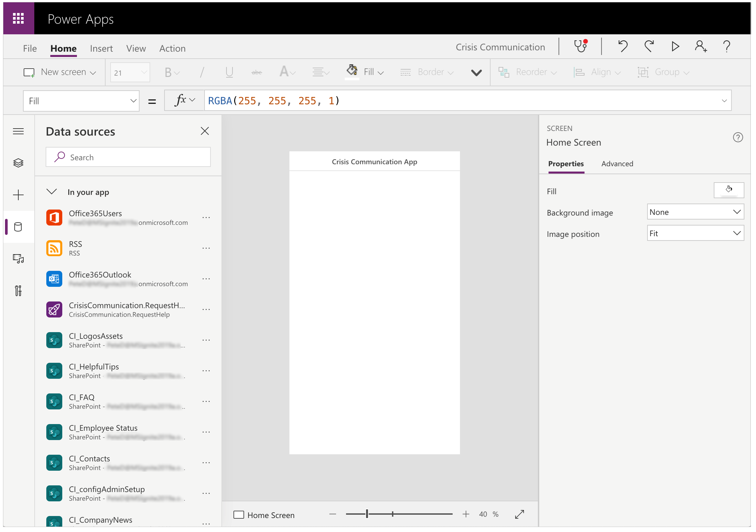Click the Play/Preview app button

pos(675,47)
